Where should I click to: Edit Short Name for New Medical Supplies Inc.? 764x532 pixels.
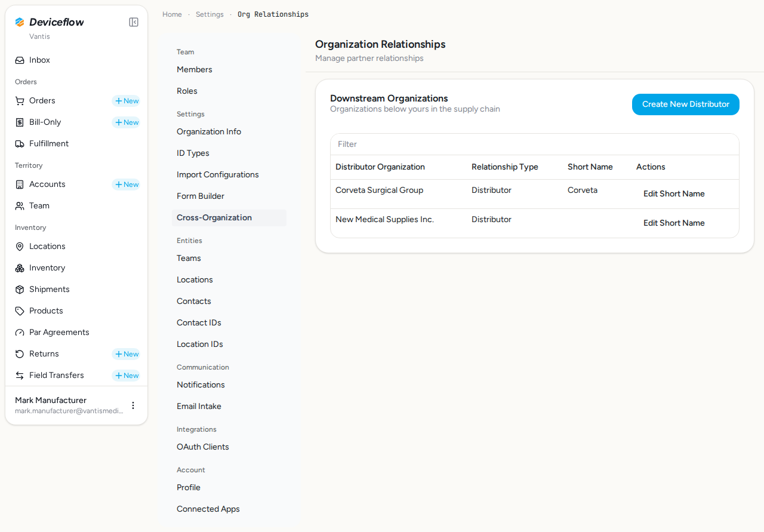674,223
